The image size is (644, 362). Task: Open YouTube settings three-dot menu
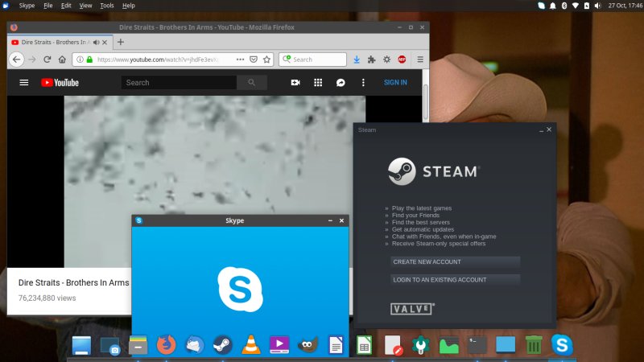tap(363, 83)
